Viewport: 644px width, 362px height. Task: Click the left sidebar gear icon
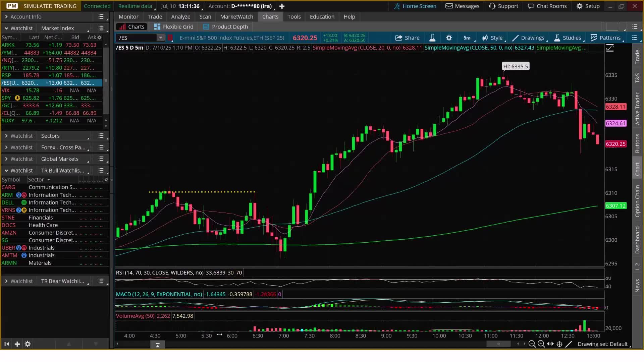click(28, 344)
